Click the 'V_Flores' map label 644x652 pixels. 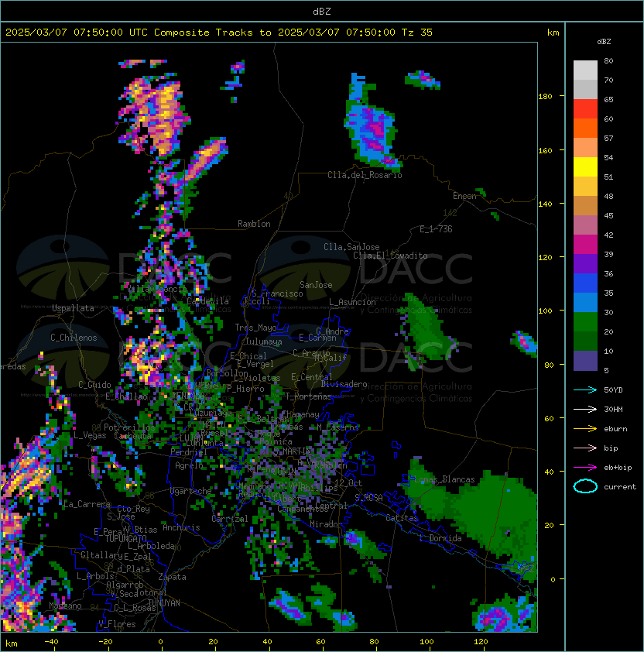(117, 624)
